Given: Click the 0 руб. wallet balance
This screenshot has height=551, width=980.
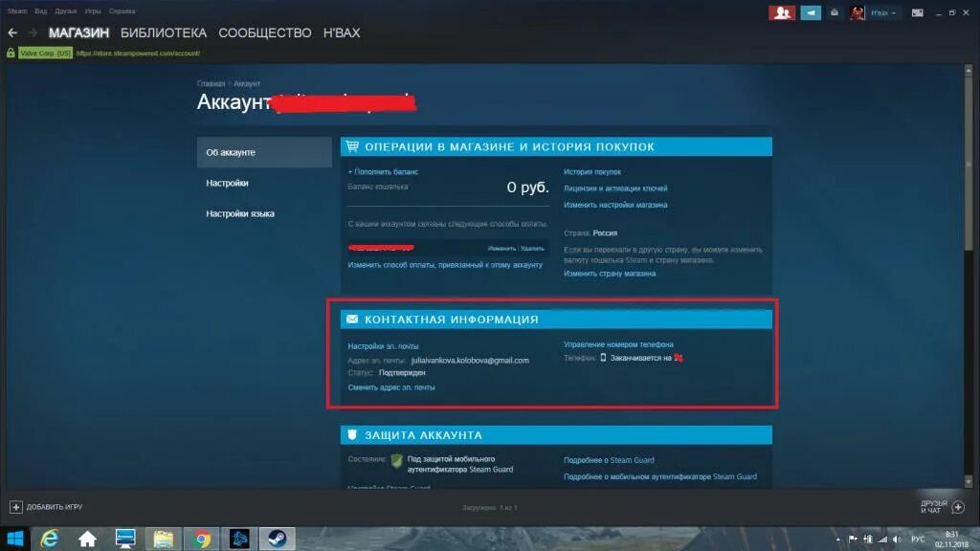Looking at the screenshot, I should (527, 187).
